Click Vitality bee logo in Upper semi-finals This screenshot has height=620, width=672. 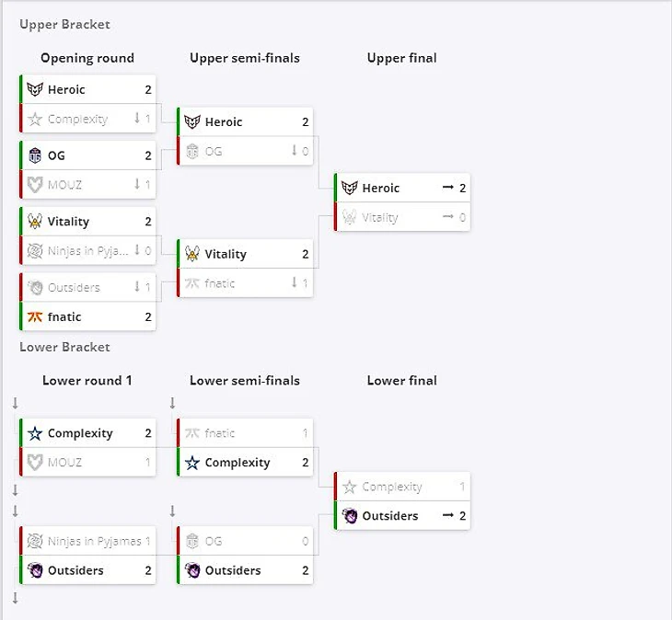[x=192, y=254]
